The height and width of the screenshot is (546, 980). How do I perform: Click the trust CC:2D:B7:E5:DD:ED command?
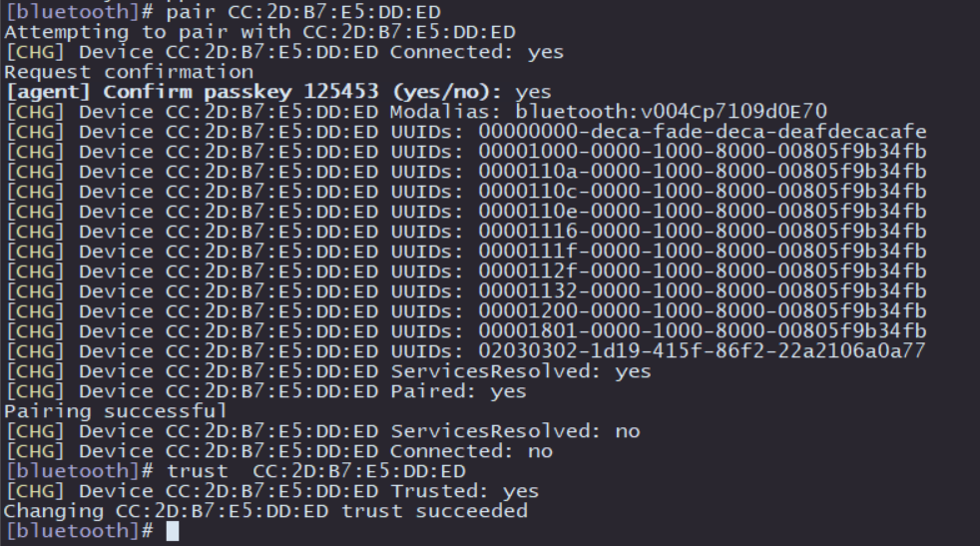click(316, 471)
